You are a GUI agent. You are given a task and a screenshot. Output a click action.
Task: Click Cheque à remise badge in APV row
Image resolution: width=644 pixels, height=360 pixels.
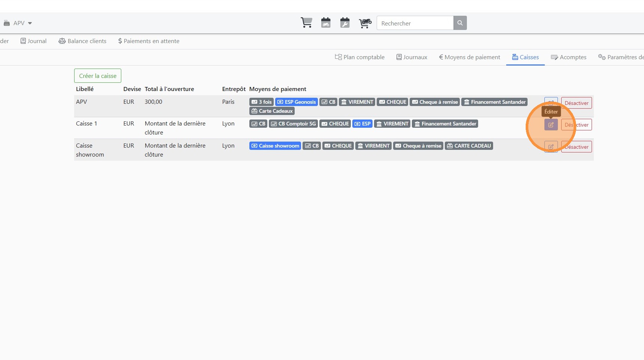click(x=435, y=102)
